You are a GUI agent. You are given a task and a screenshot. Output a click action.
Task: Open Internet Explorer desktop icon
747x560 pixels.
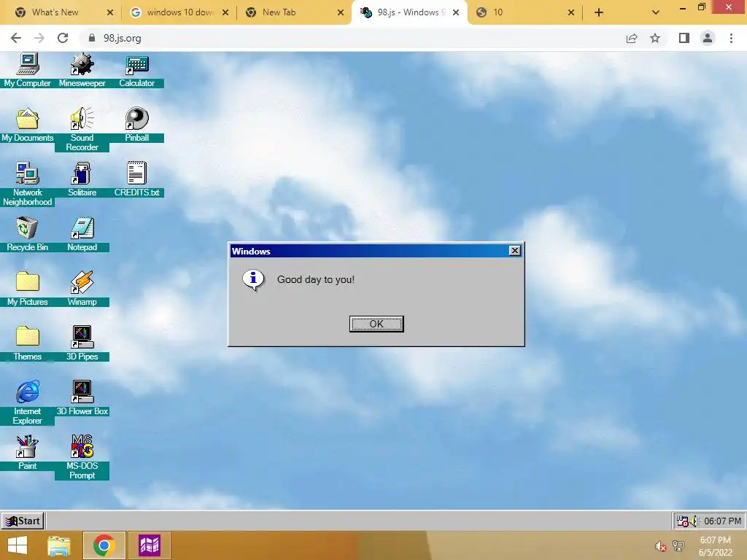click(27, 402)
